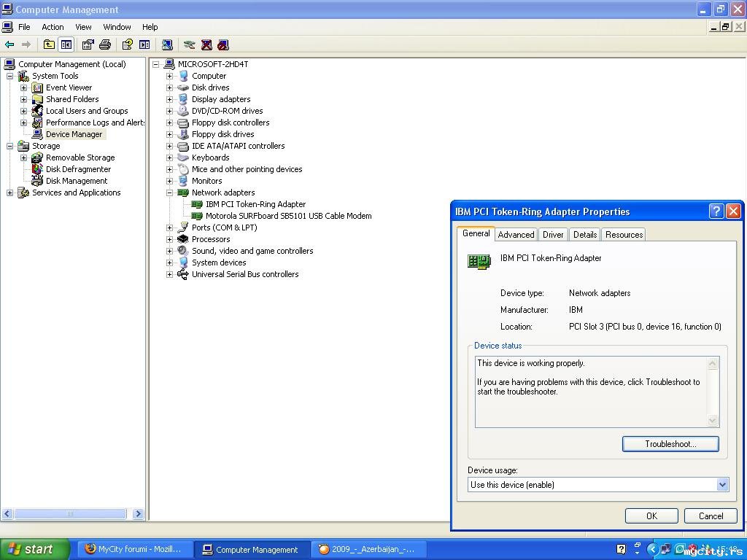Click the Local Users and Groups icon
The width and height of the screenshot is (747, 560).
coord(37,111)
